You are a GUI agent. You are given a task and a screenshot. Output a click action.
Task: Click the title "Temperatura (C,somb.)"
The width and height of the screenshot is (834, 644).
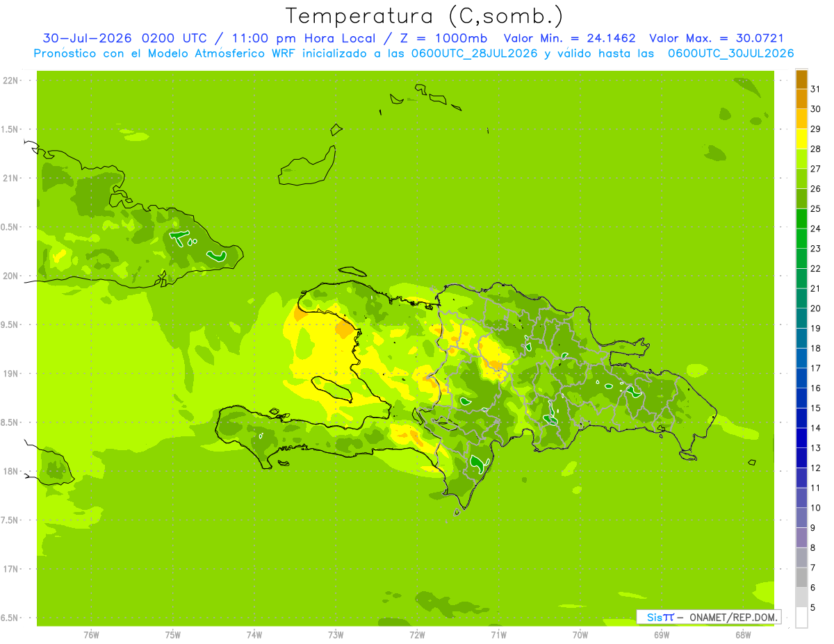(x=424, y=16)
